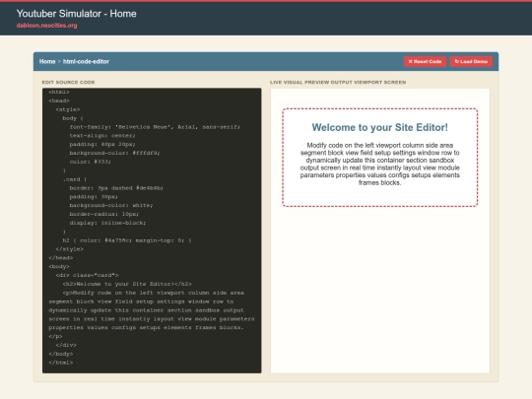Click the html-code-editor breadcrumb
The width and height of the screenshot is (532, 399).
pos(86,61)
